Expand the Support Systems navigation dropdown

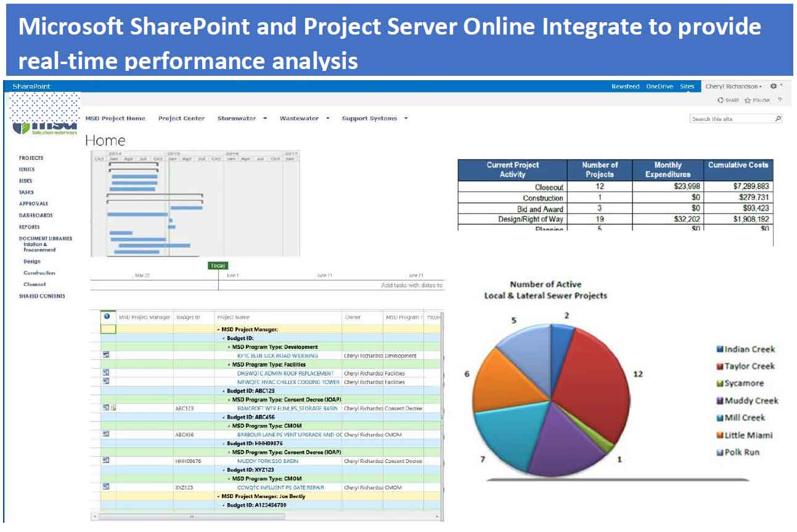(406, 118)
